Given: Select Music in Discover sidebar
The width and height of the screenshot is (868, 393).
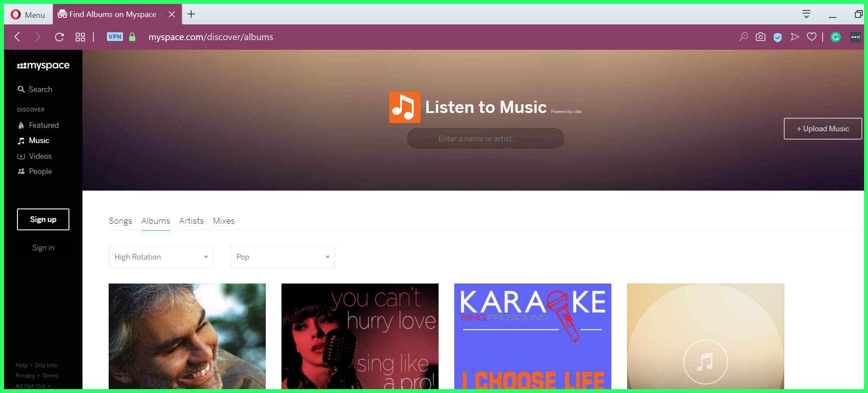Looking at the screenshot, I should pyautogui.click(x=34, y=140).
